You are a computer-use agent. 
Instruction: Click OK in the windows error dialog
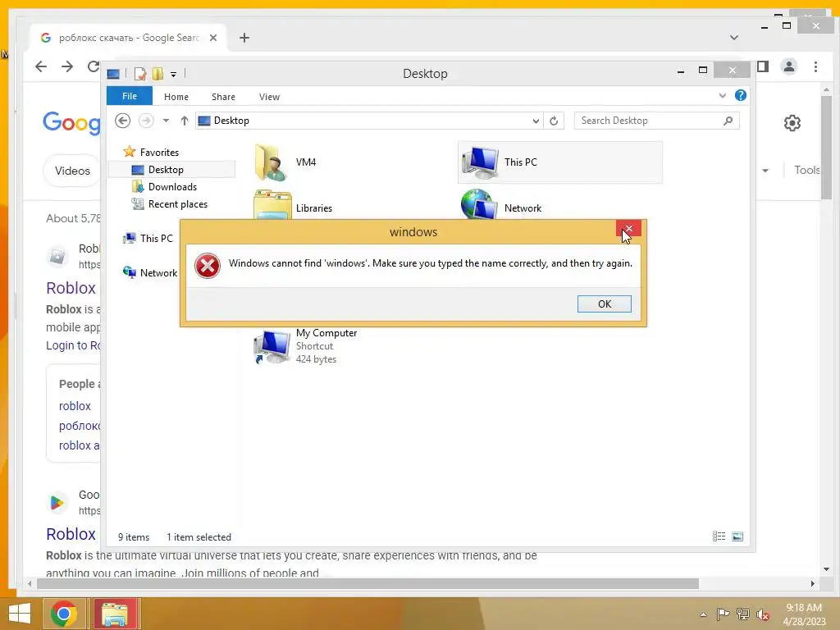[x=604, y=304]
